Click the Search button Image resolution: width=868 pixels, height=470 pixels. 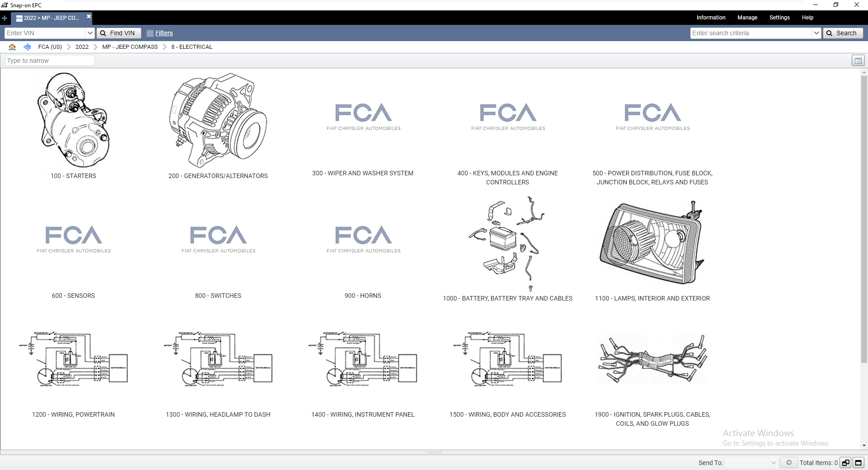[x=843, y=33]
